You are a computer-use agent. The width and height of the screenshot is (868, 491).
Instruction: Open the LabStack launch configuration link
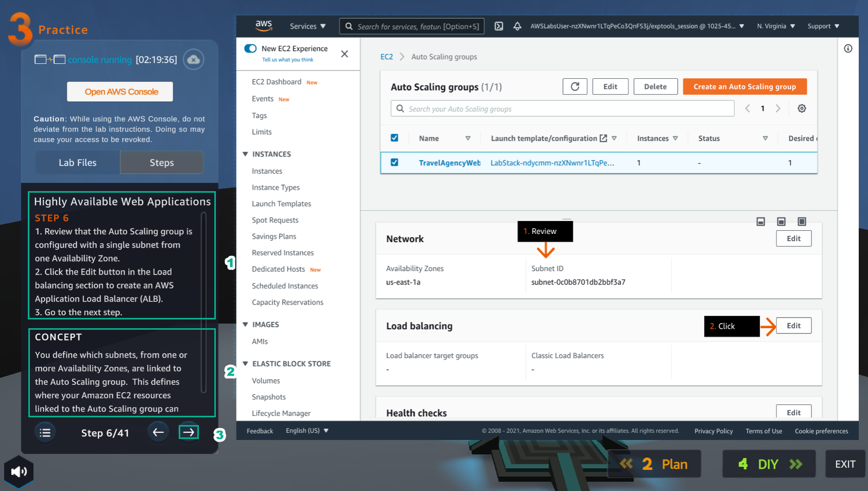tap(552, 163)
